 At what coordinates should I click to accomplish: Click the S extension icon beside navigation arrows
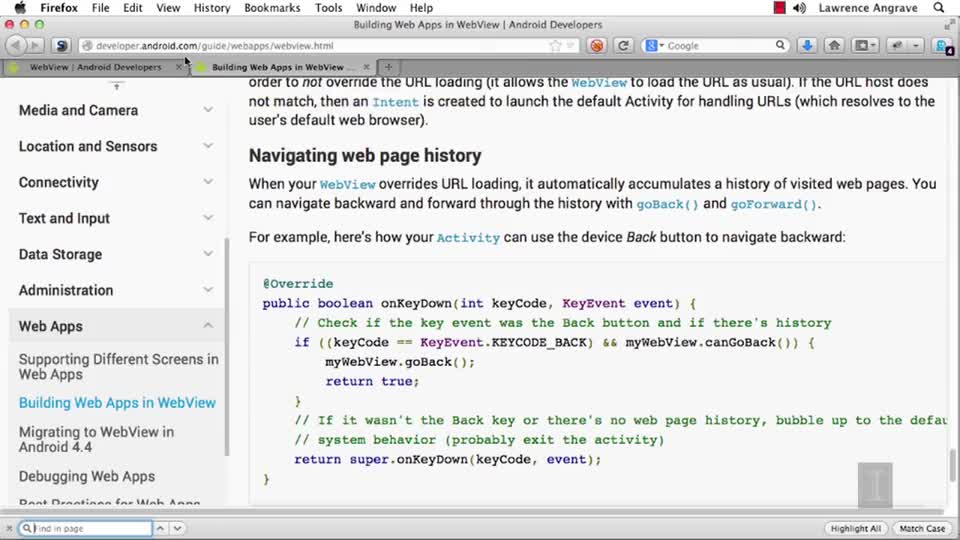[x=61, y=45]
